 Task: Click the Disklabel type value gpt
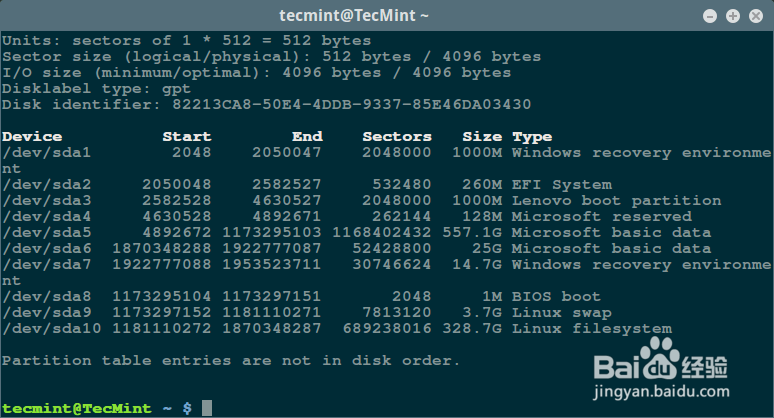[x=176, y=89]
